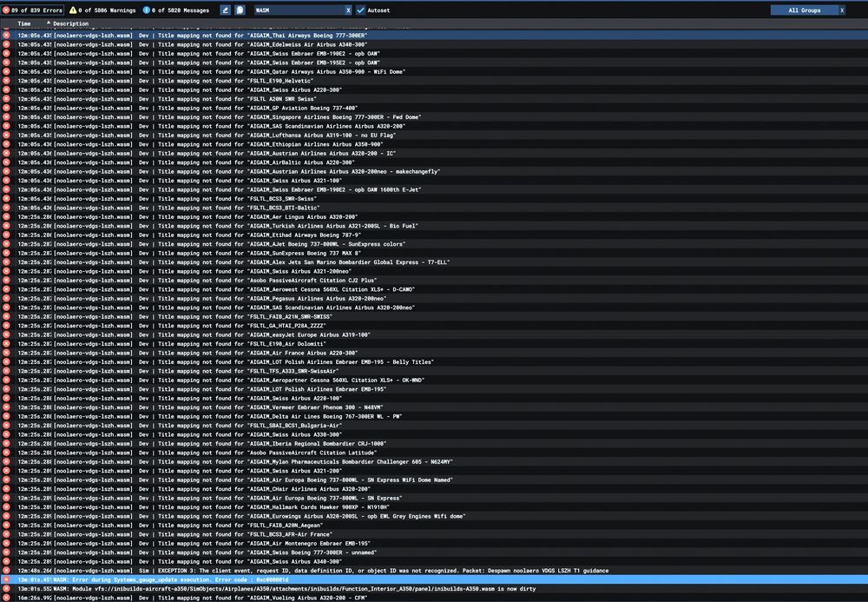The image size is (868, 602).
Task: Clear the WASM filter with the X button
Action: 348,10
